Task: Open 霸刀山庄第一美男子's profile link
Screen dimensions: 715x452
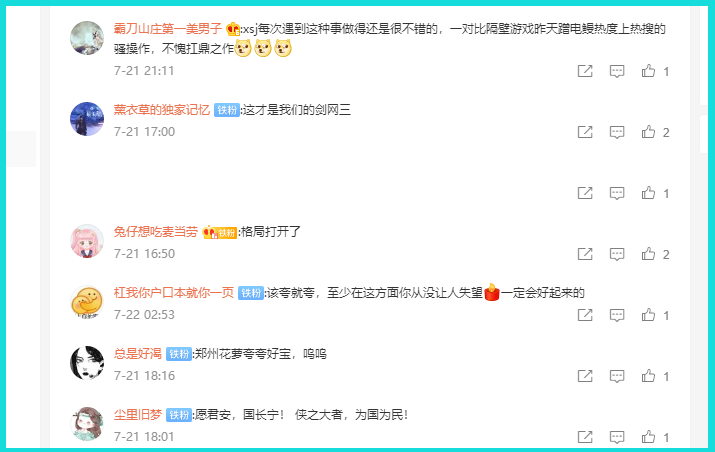Action: click(x=168, y=29)
